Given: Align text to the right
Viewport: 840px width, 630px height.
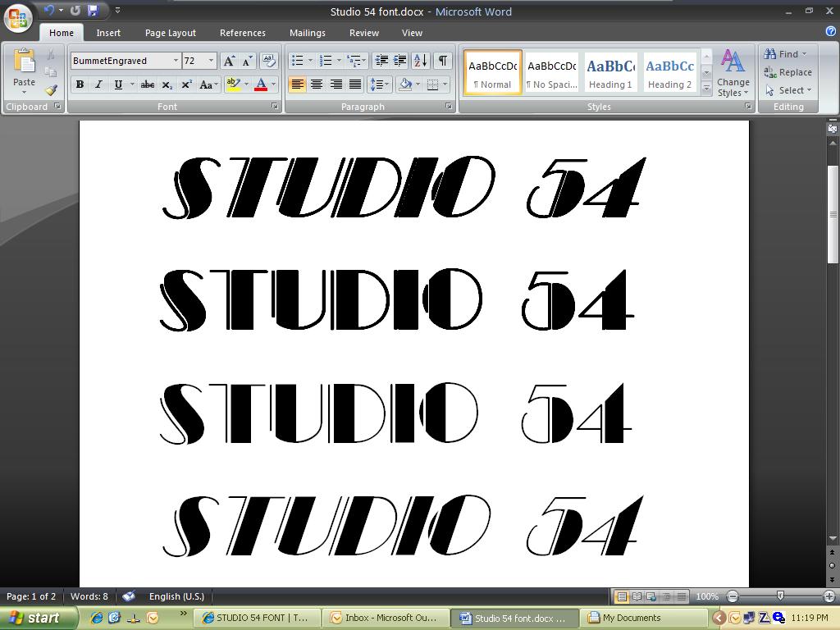Looking at the screenshot, I should click(x=336, y=84).
